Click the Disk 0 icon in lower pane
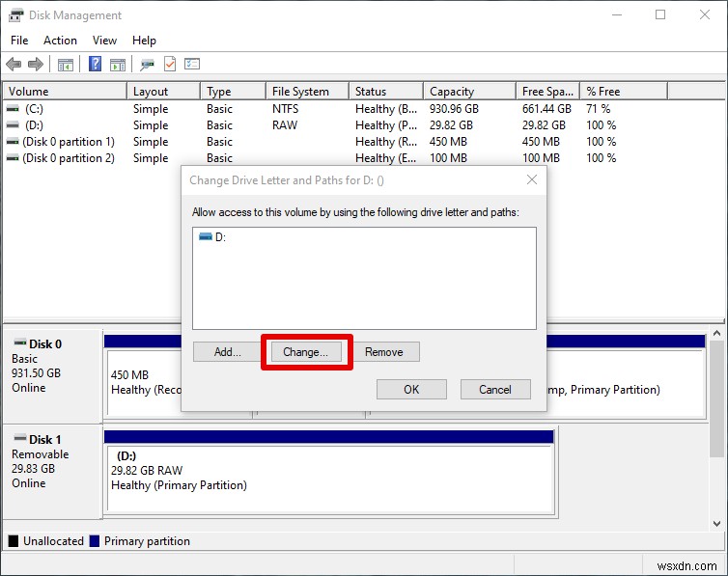Image resolution: width=728 pixels, height=576 pixels. [x=20, y=343]
